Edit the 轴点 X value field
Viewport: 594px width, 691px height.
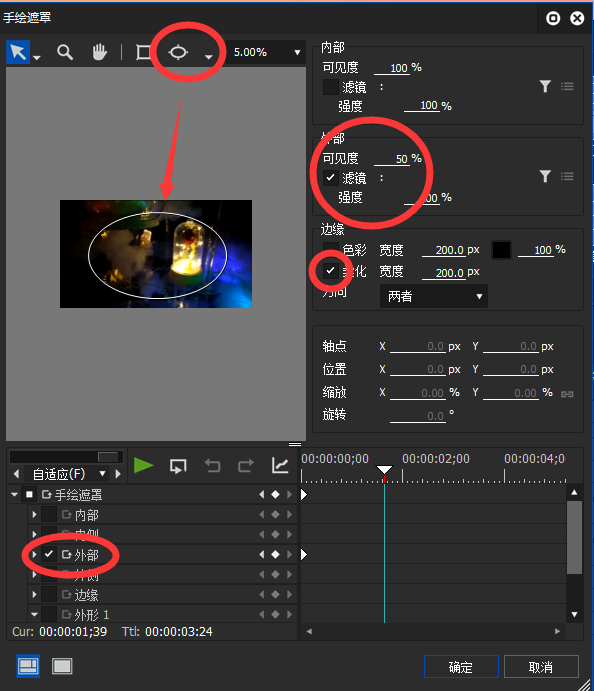pos(418,346)
